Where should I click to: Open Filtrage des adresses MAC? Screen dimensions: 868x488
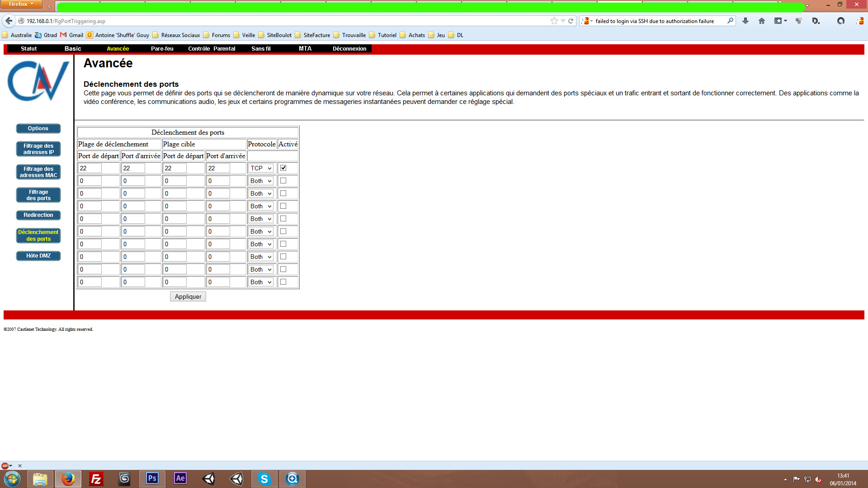38,172
